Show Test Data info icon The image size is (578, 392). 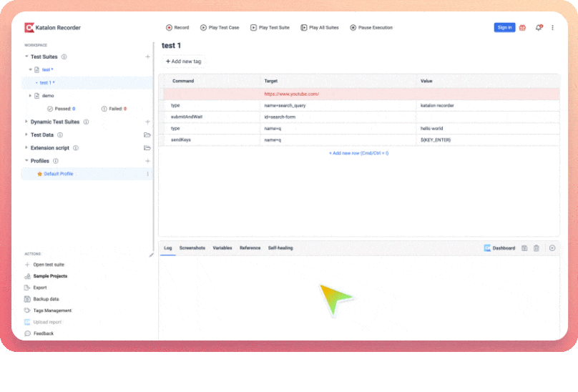point(60,135)
